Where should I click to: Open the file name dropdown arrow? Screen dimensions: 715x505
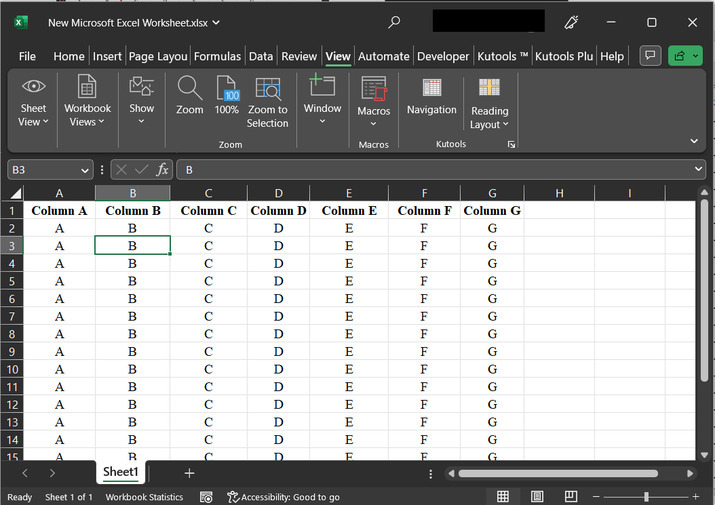(x=216, y=22)
